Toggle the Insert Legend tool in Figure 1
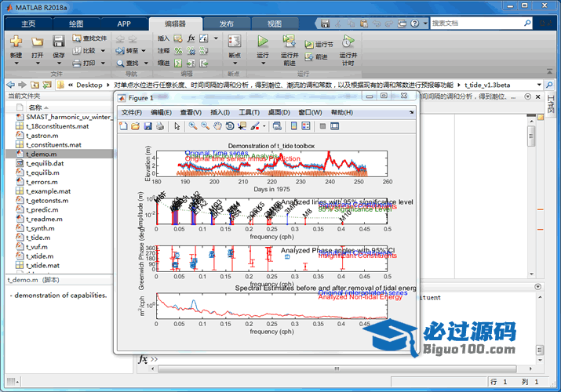This screenshot has width=561, height=392. tap(306, 126)
